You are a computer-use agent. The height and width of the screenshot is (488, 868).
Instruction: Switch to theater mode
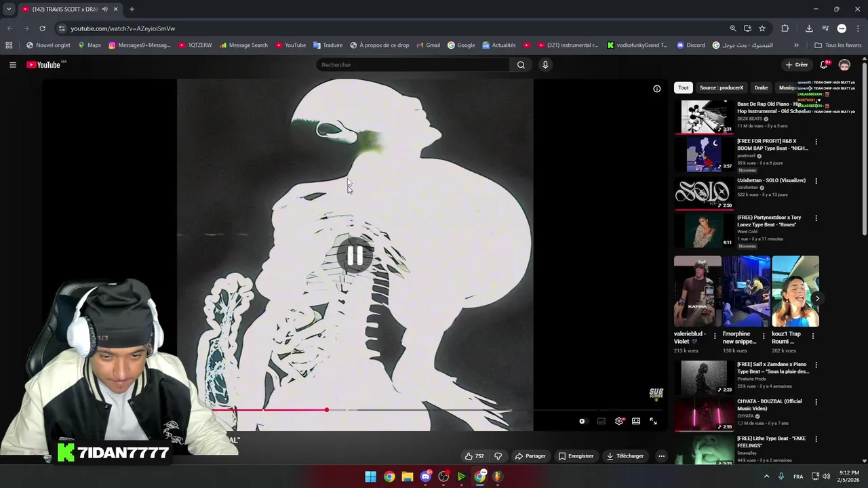pyautogui.click(x=636, y=422)
